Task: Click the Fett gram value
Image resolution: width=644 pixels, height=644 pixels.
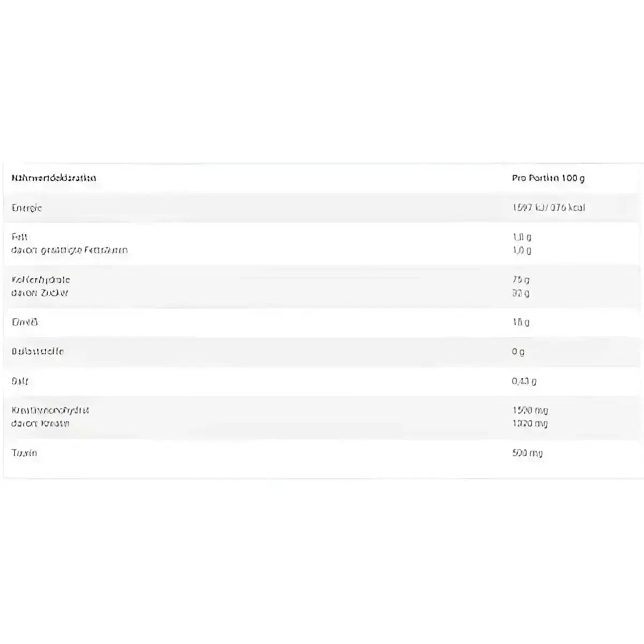Action: (x=522, y=237)
